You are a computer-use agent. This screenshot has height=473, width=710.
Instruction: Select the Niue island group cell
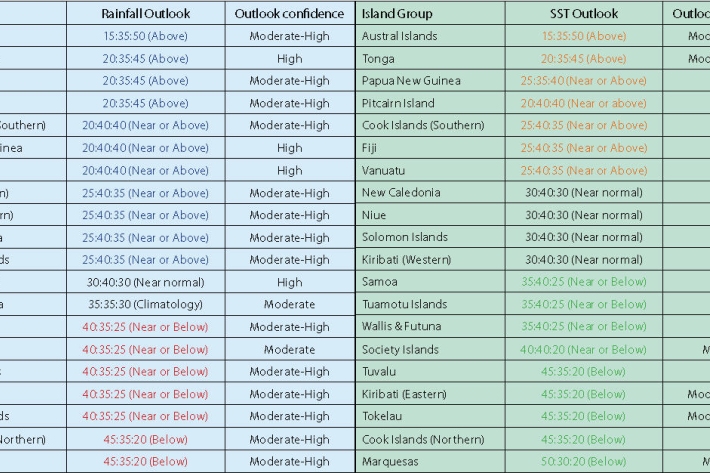pos(374,215)
